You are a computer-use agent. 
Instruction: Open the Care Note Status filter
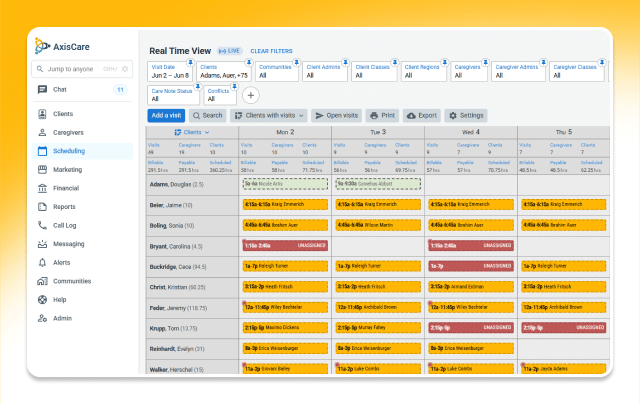pos(173,95)
